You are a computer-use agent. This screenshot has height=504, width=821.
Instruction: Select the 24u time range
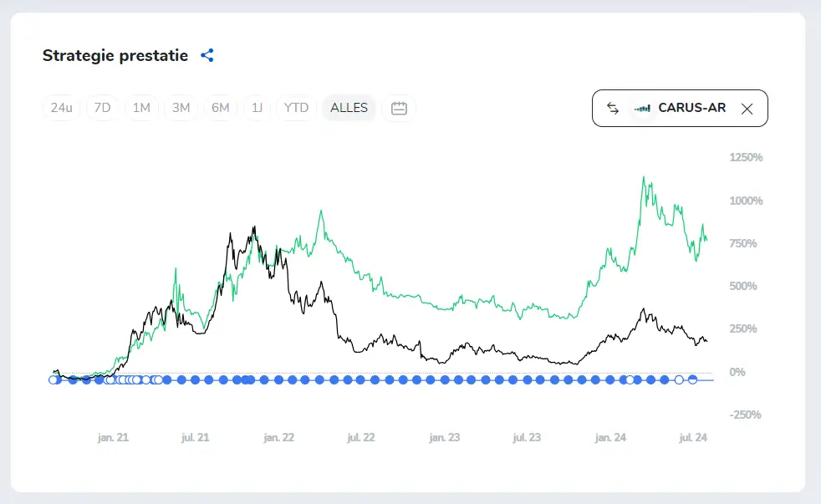61,108
